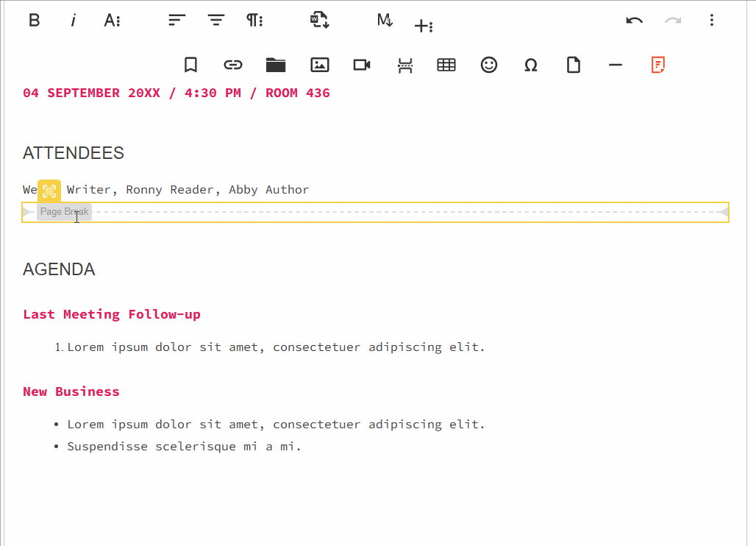Viewport: 756px width, 546px height.
Task: Open the emoji picker
Action: (x=489, y=65)
